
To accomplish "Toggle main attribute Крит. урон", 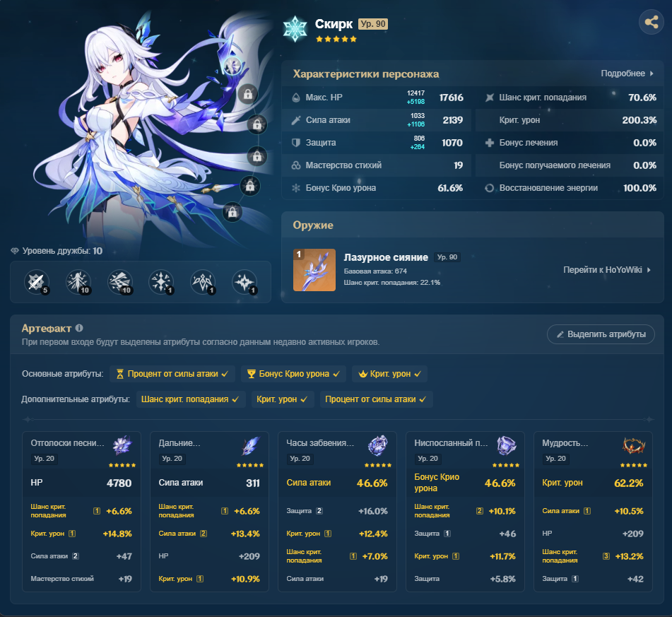I will [389, 374].
